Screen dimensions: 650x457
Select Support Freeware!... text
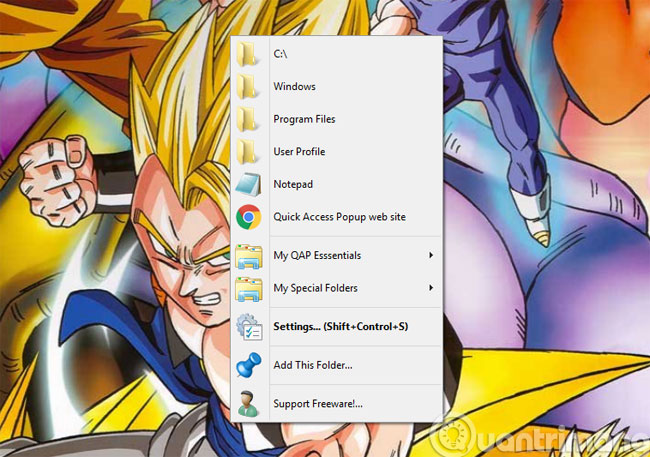318,404
